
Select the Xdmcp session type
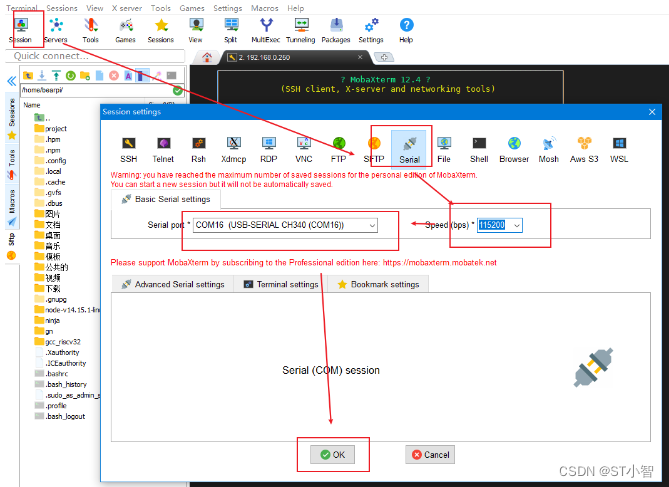pos(233,150)
